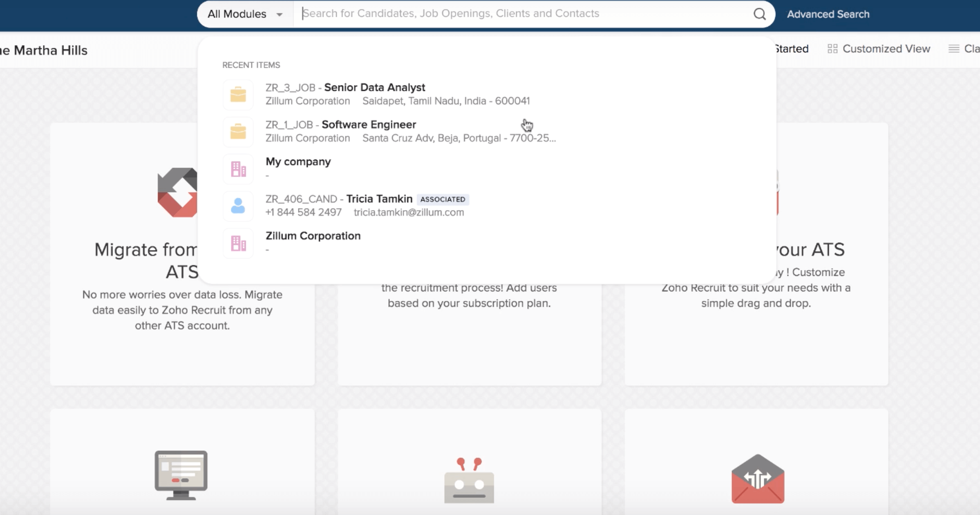Select Tricia Tamkin candidate entry
Image resolution: width=980 pixels, height=515 pixels.
(379, 199)
